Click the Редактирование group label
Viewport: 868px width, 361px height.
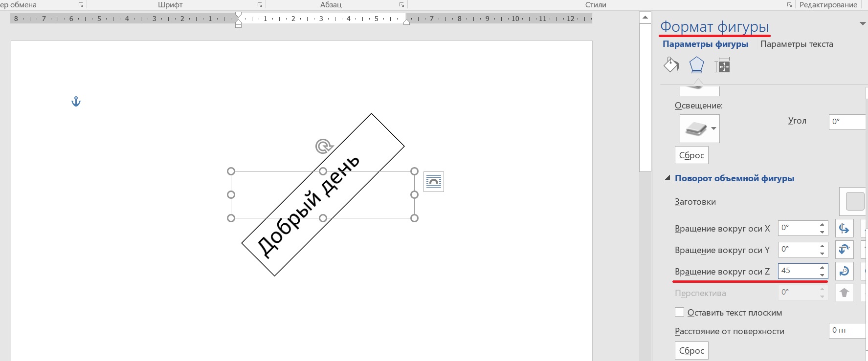pyautogui.click(x=828, y=5)
